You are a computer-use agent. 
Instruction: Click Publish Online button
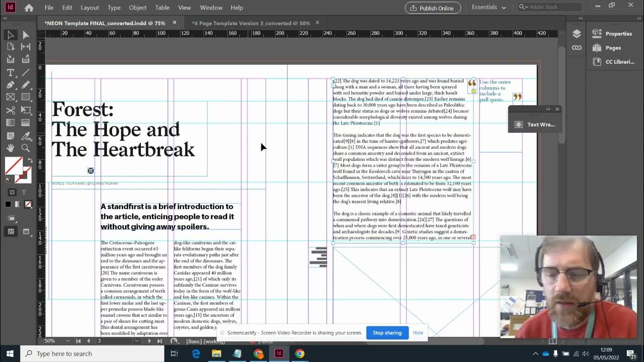pos(433,8)
